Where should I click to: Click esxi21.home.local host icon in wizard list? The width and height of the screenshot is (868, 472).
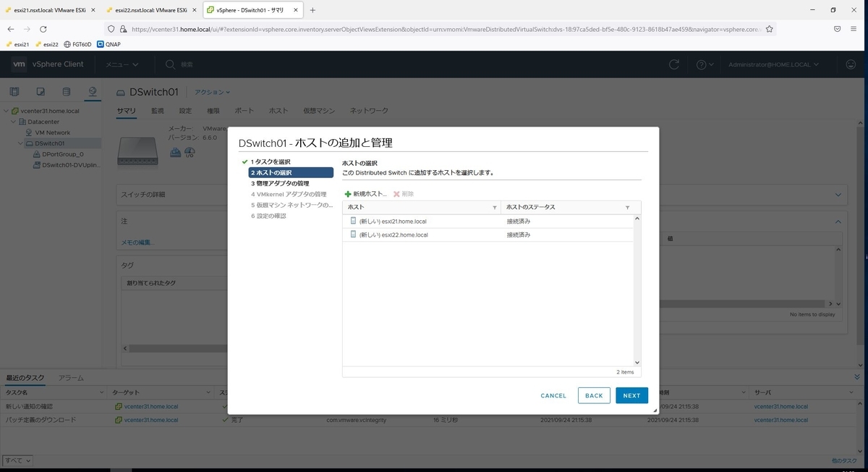[x=353, y=221]
